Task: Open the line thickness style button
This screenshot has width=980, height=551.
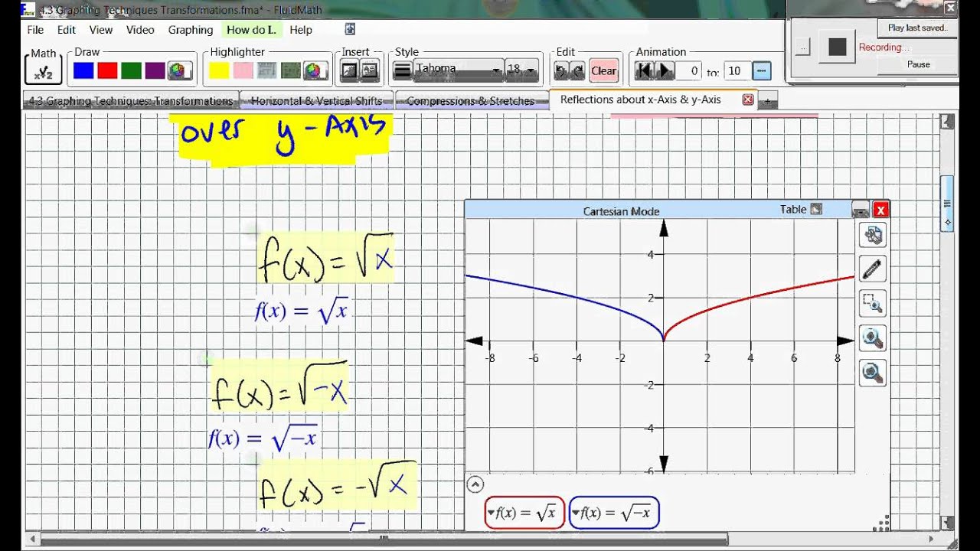Action: tap(402, 71)
